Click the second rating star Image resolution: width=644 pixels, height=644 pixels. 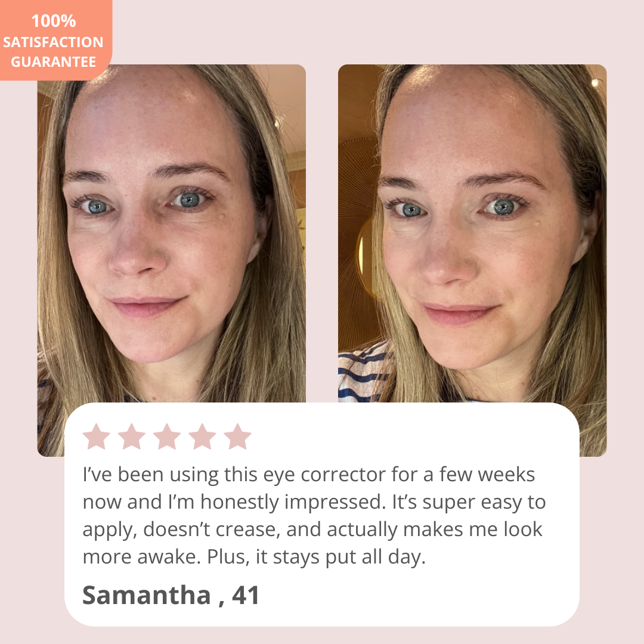click(x=132, y=436)
